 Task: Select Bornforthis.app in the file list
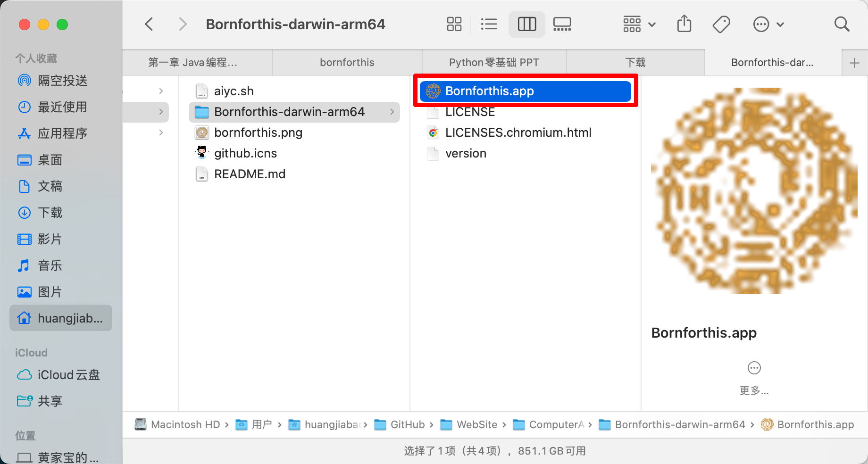click(x=526, y=91)
